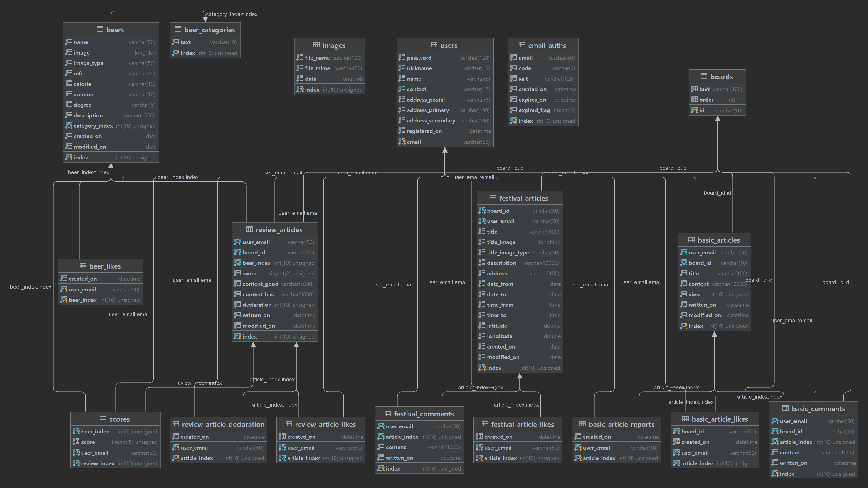868x488 pixels.
Task: Click the key icon of the users email column
Action: 402,142
